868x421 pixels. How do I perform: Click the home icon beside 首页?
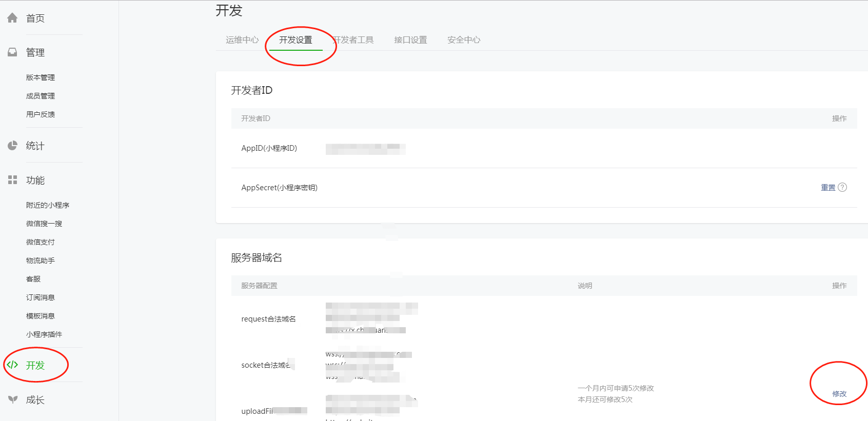(12, 18)
